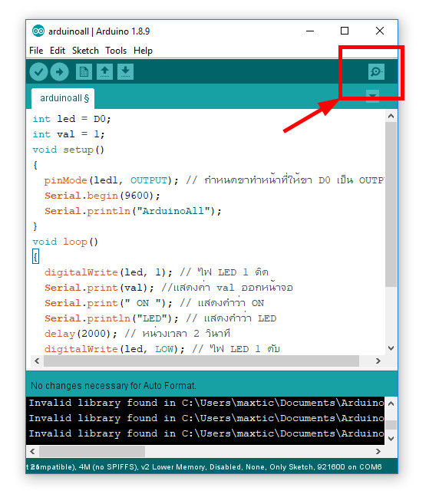429x504 pixels.
Task: Click console horizontal scrollbar right arrow
Action: click(378, 451)
